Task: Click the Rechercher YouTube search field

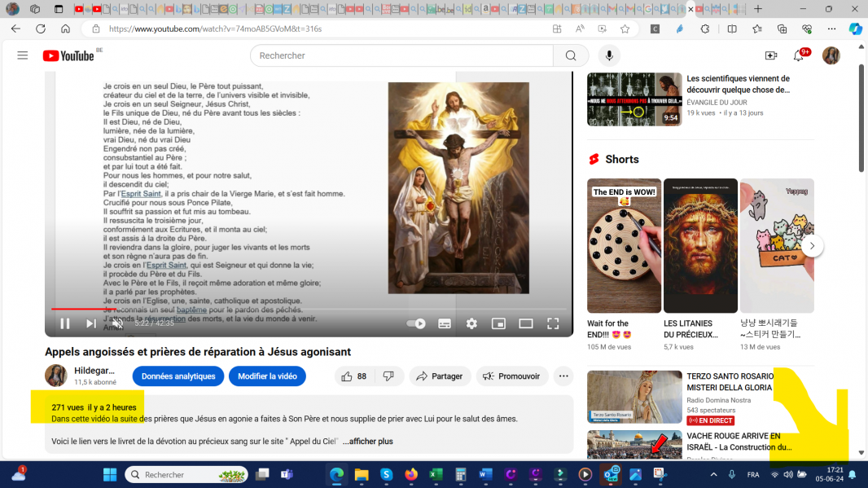Action: point(402,55)
